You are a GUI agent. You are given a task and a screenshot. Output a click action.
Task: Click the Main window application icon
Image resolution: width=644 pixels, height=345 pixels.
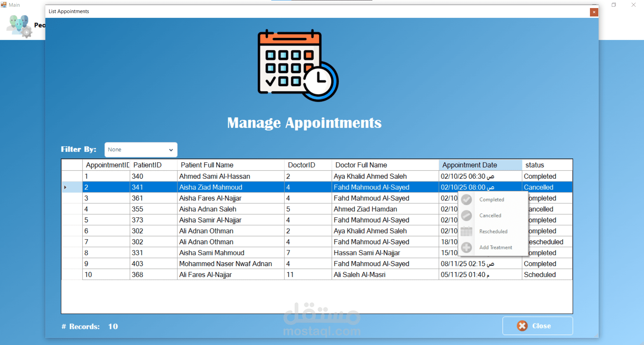pyautogui.click(x=4, y=5)
